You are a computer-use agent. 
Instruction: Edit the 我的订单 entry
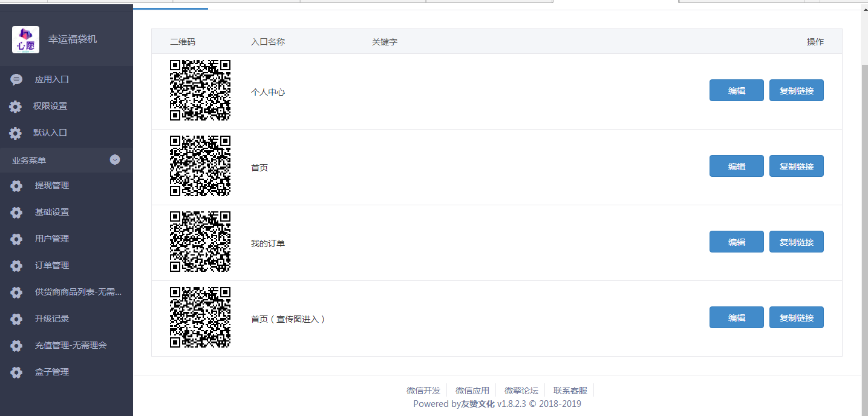tap(737, 242)
